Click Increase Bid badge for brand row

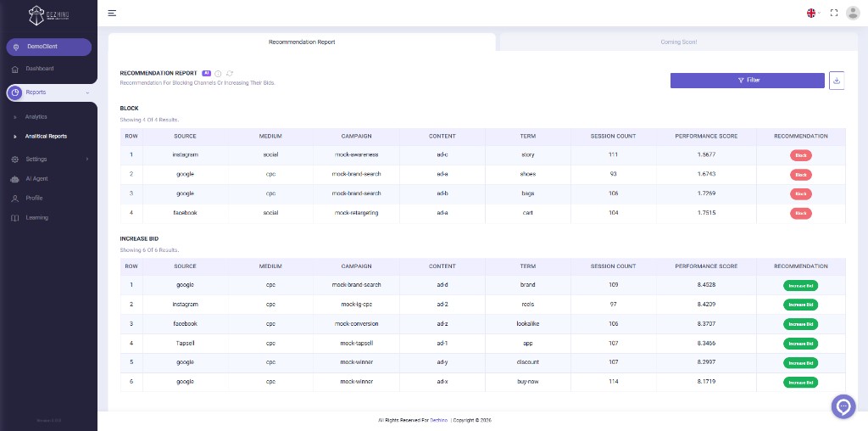click(800, 285)
